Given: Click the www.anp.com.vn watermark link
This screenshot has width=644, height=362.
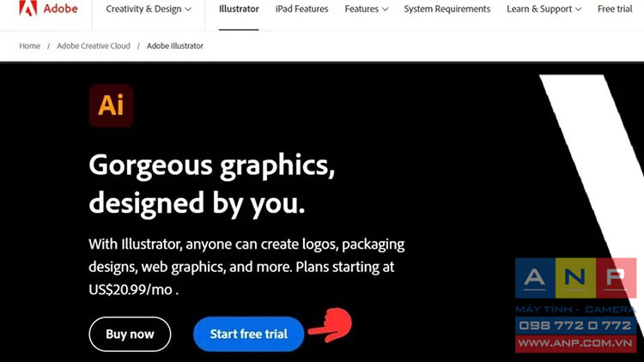Looking at the screenshot, I should point(576,343).
